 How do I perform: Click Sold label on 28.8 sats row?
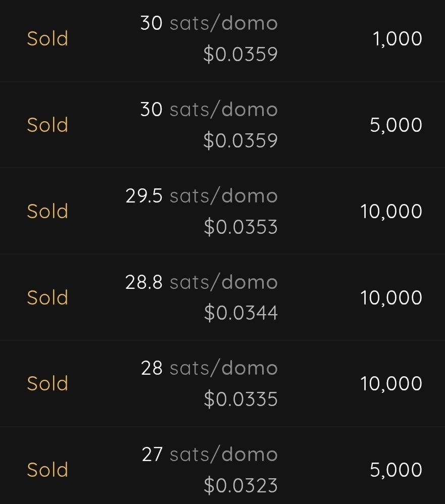tap(47, 297)
